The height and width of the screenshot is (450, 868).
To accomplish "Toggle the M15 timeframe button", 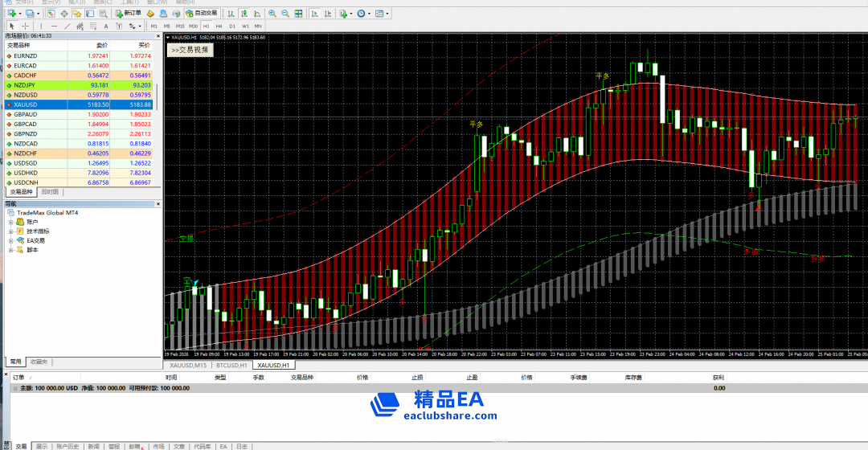I will click(180, 26).
